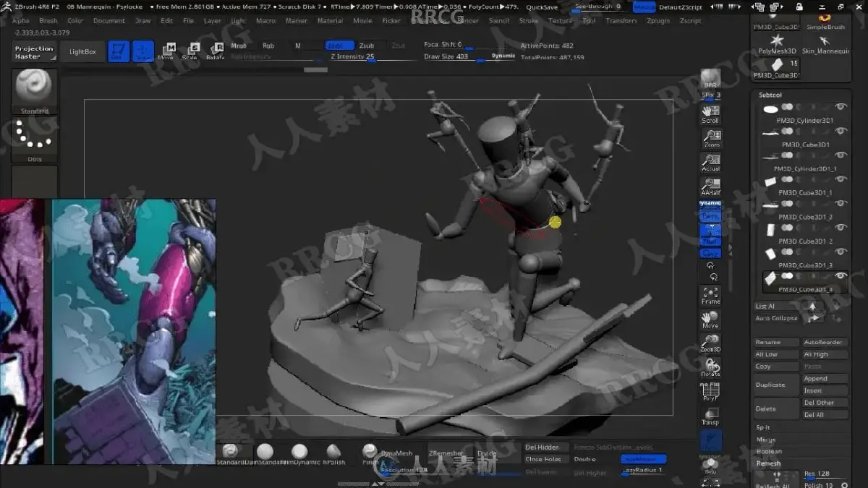The width and height of the screenshot is (868, 488).
Task: Activate the Scale transpose mode
Action: coord(191,51)
